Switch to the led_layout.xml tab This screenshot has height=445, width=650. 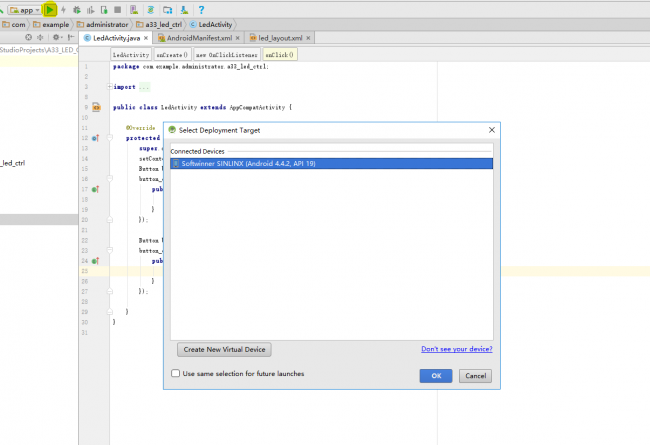point(280,38)
